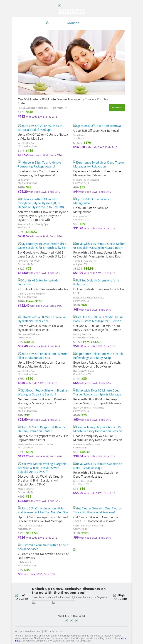The width and height of the screenshot is (143, 644).
Task: Open the couples massage hero photo
Action: pos(71,62)
